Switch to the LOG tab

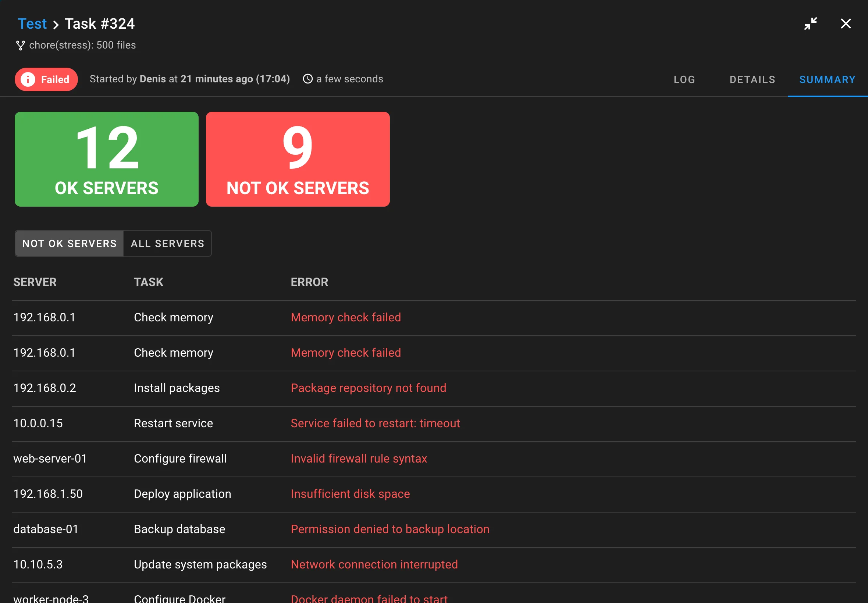tap(684, 79)
